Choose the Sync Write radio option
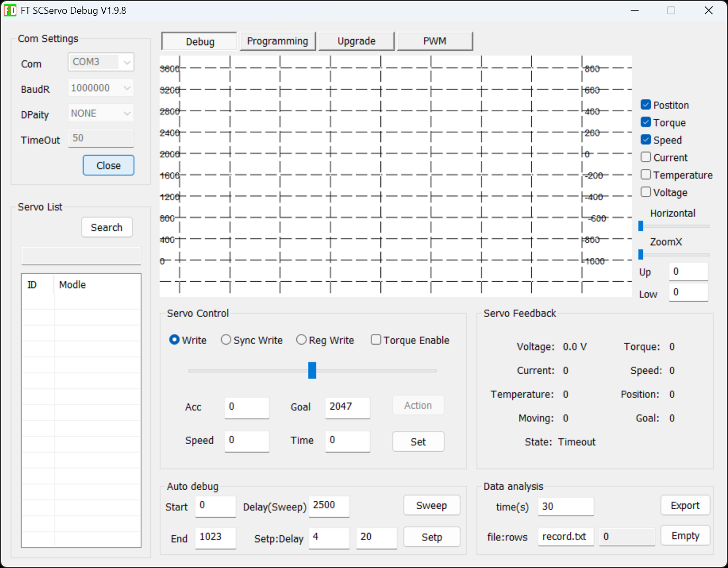Viewport: 728px width, 568px height. [x=226, y=340]
